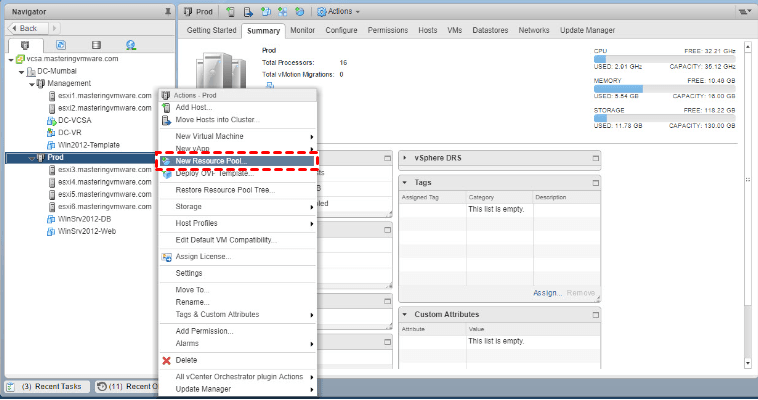Switch to the Configure tab
The image size is (758, 400).
pos(341,30)
